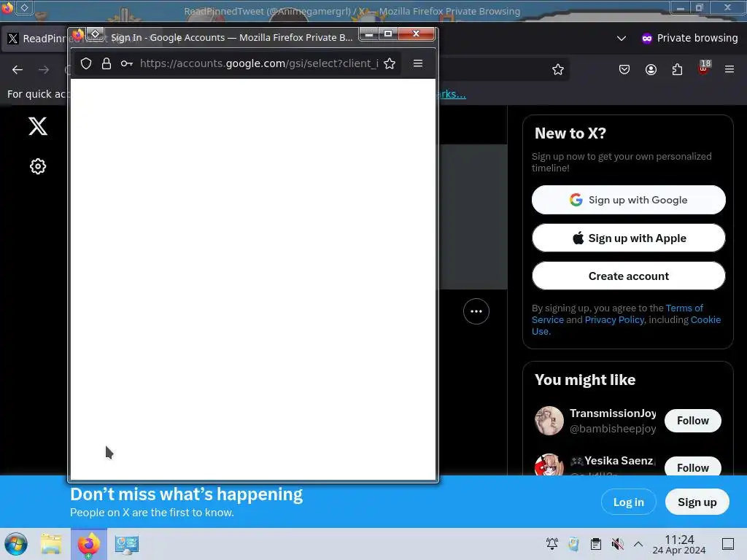
Task: Click the X logo in sidebar
Action: point(38,126)
